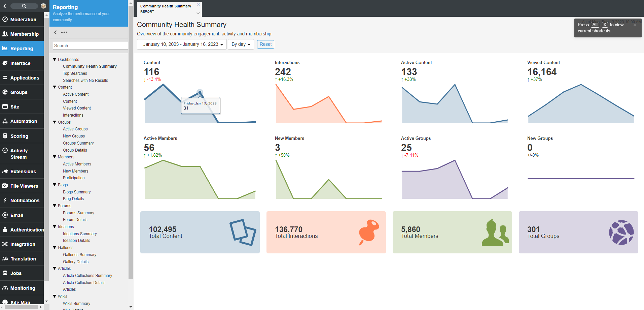Open the File Viewers section
The height and width of the screenshot is (310, 644).
(x=22, y=186)
